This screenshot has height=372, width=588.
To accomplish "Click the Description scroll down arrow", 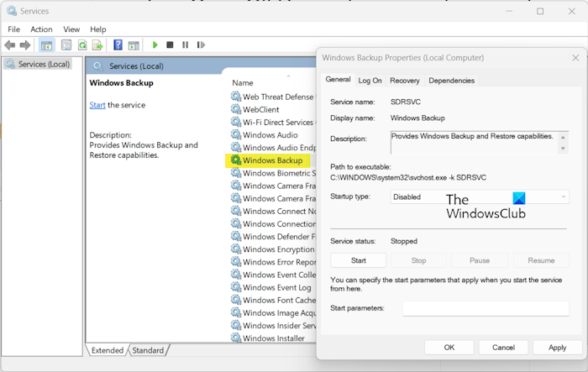I will coord(563,149).
